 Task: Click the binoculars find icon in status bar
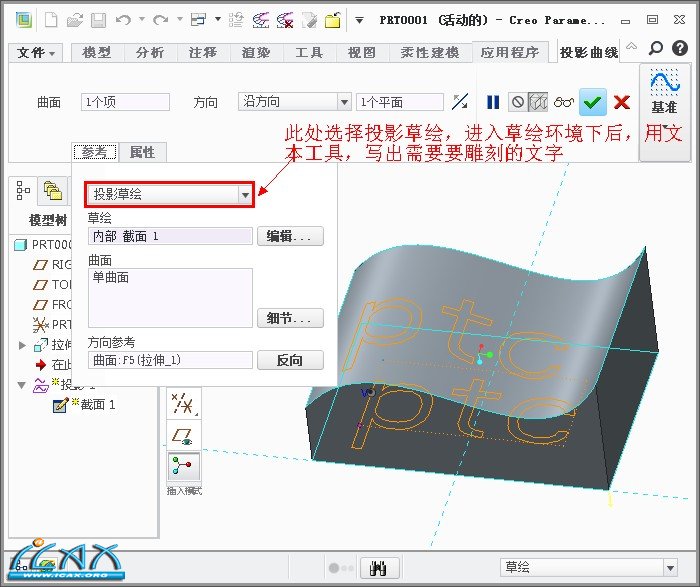tap(379, 568)
